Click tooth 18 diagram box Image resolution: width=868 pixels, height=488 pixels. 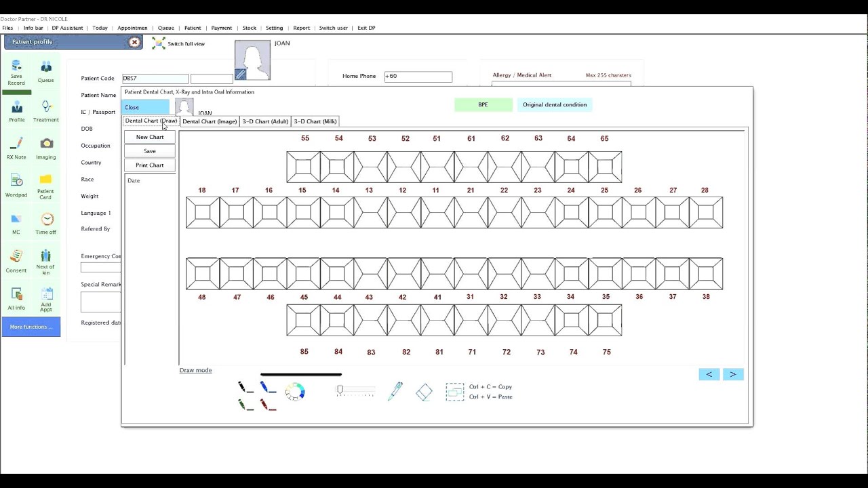(x=203, y=212)
